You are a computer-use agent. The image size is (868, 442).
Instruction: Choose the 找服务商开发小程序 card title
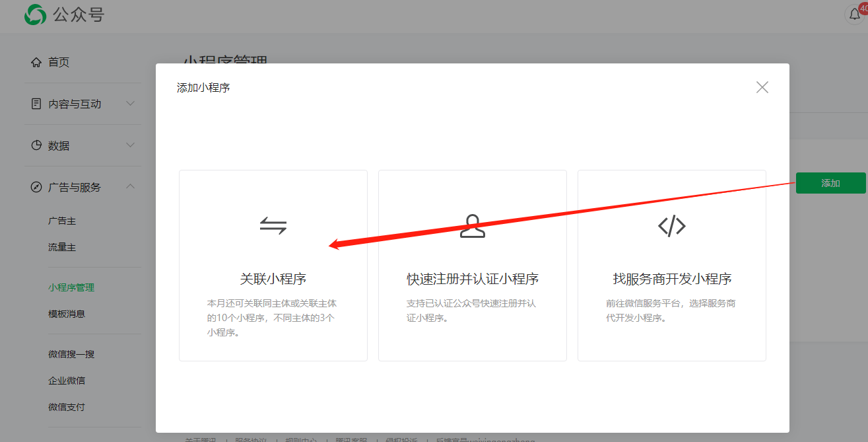tap(672, 279)
